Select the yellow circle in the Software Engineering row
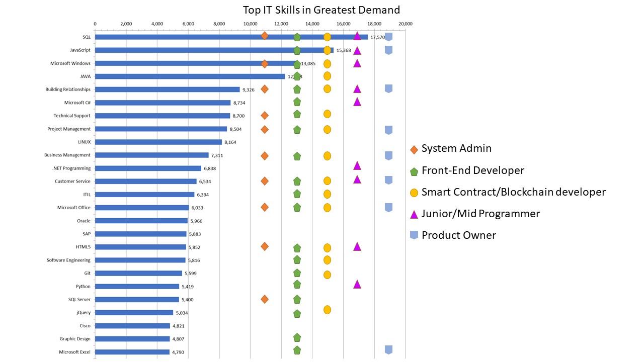This screenshot has height=362, width=644. coord(327,260)
